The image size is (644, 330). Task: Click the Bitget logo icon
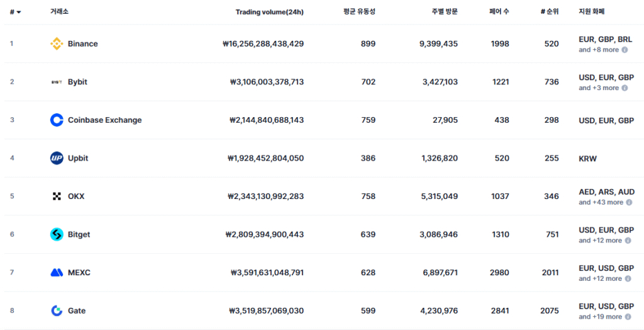point(57,234)
